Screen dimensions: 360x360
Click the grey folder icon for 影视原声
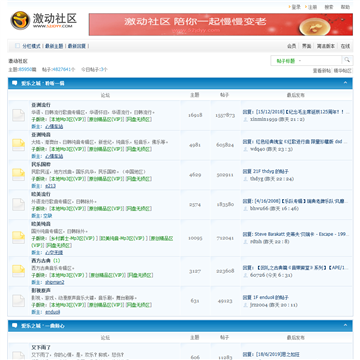pos(19,301)
